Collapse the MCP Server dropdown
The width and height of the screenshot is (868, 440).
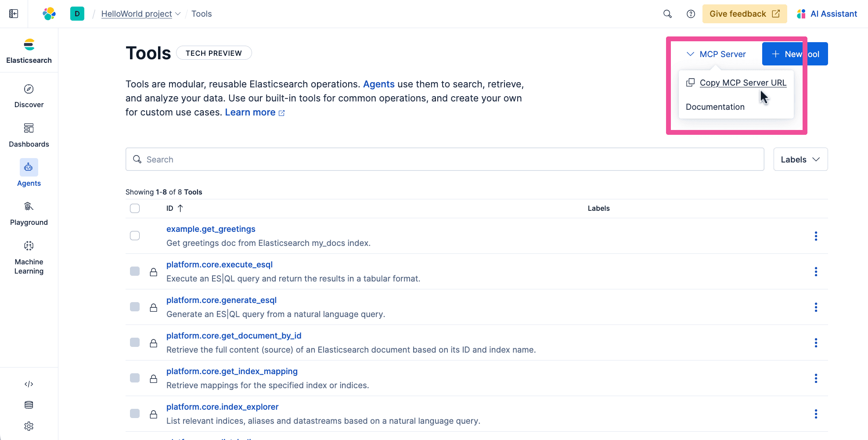pos(716,54)
